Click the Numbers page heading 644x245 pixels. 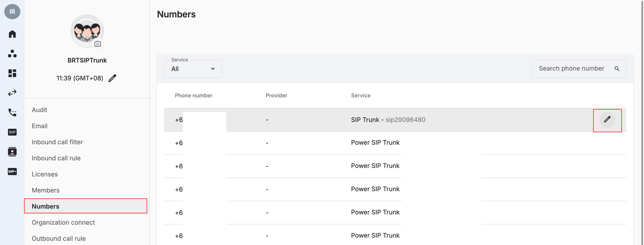(176, 14)
